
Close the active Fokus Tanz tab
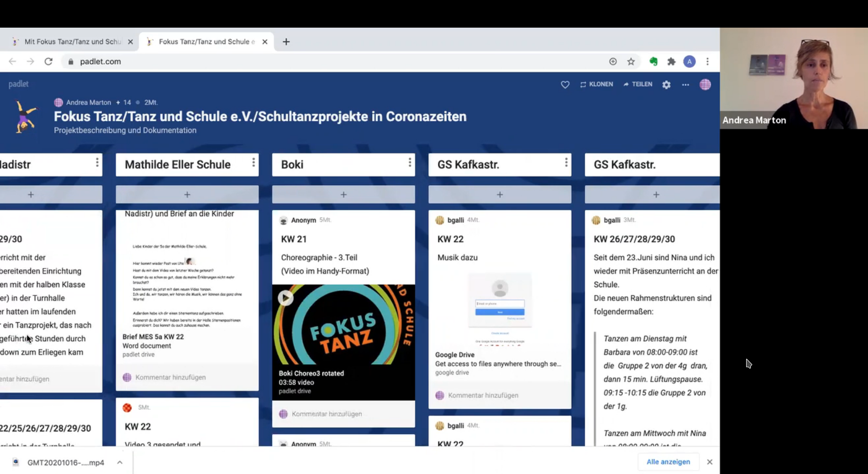(x=265, y=42)
